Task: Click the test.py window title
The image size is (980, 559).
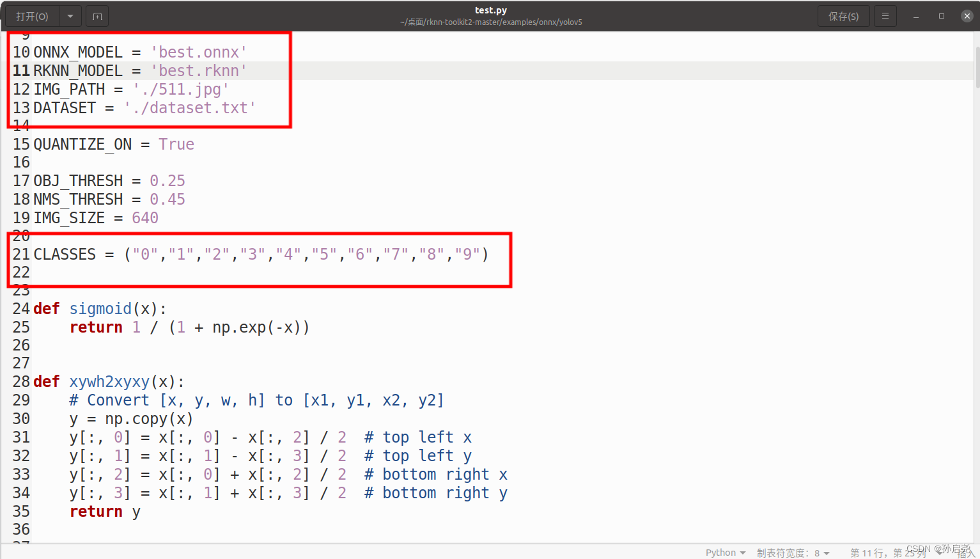Action: click(491, 10)
